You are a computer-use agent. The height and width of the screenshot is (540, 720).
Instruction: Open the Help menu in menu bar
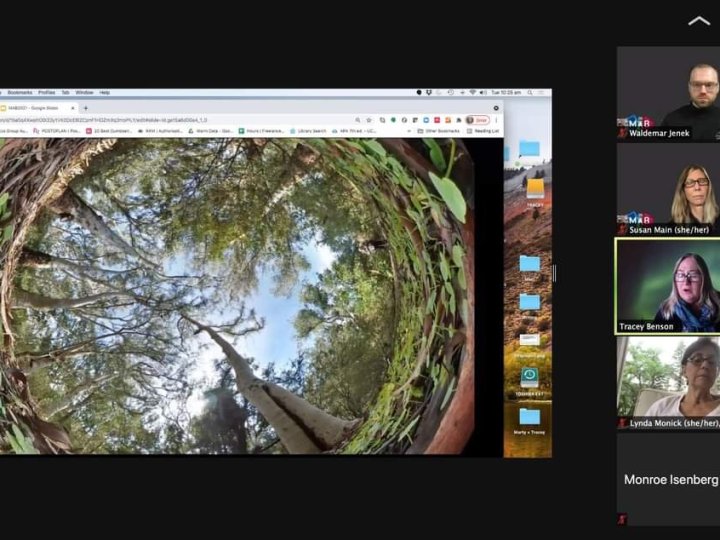tap(105, 92)
